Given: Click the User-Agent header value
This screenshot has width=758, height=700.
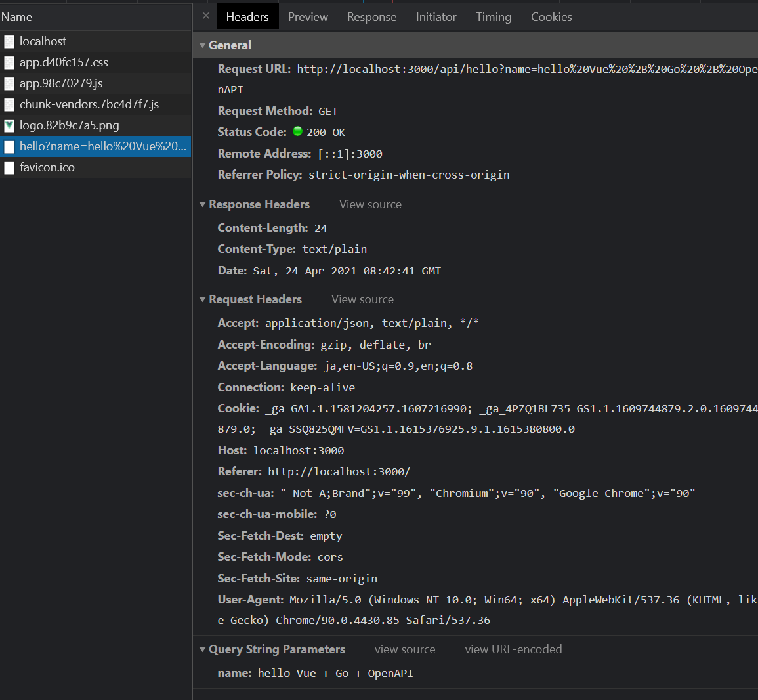Looking at the screenshot, I should point(487,610).
